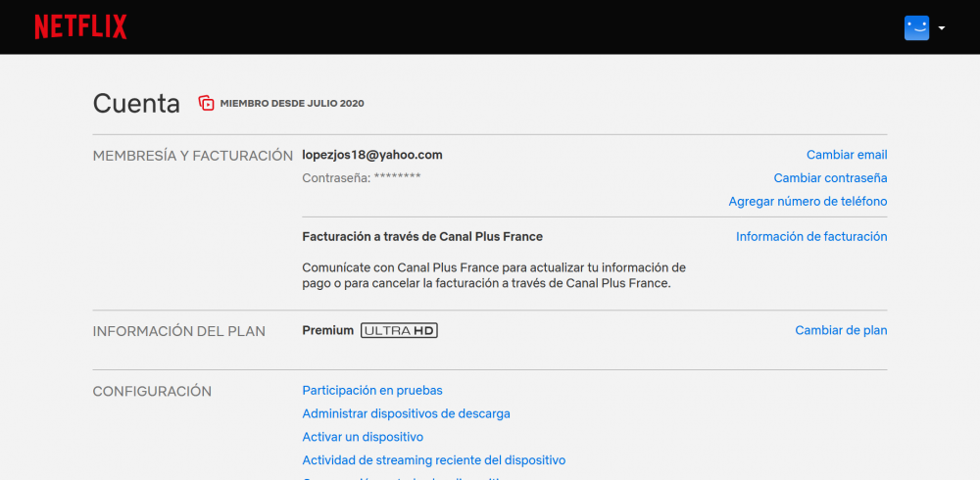This screenshot has width=980, height=480.
Task: Open the profile menu dropdown arrow
Action: [x=942, y=28]
